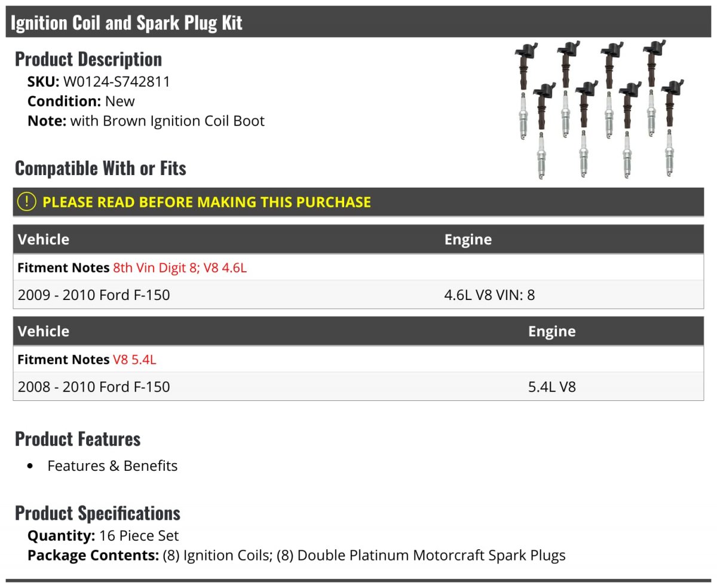This screenshot has width=717, height=588.
Task: Click the Compatible With or Fits heading
Action: (x=100, y=169)
